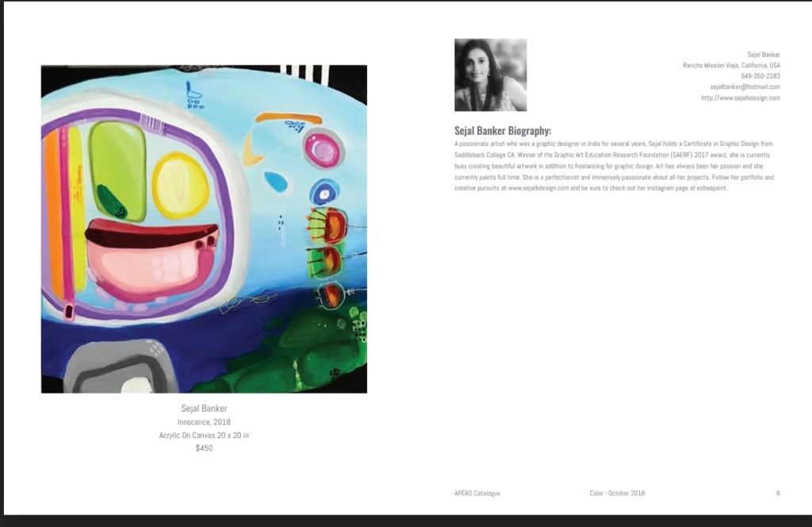Image resolution: width=812 pixels, height=527 pixels.
Task: Click the striped black-and-white bars in painting
Action: [306, 75]
